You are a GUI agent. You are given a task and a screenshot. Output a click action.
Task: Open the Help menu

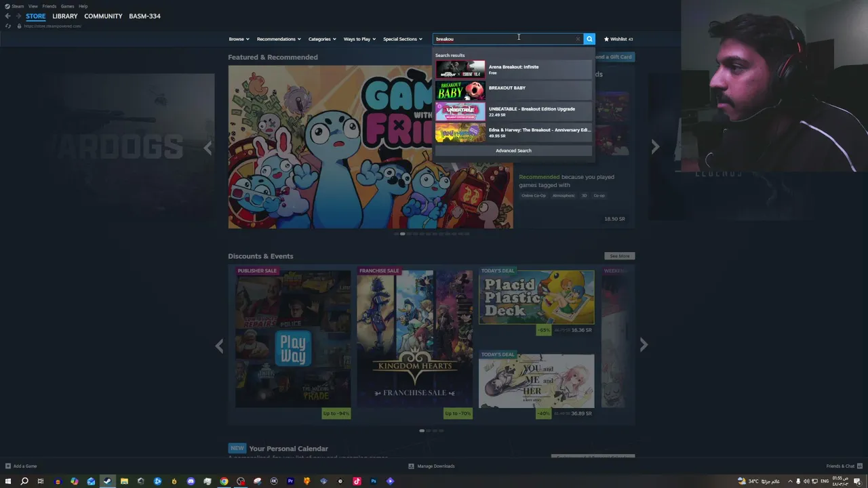coord(83,6)
